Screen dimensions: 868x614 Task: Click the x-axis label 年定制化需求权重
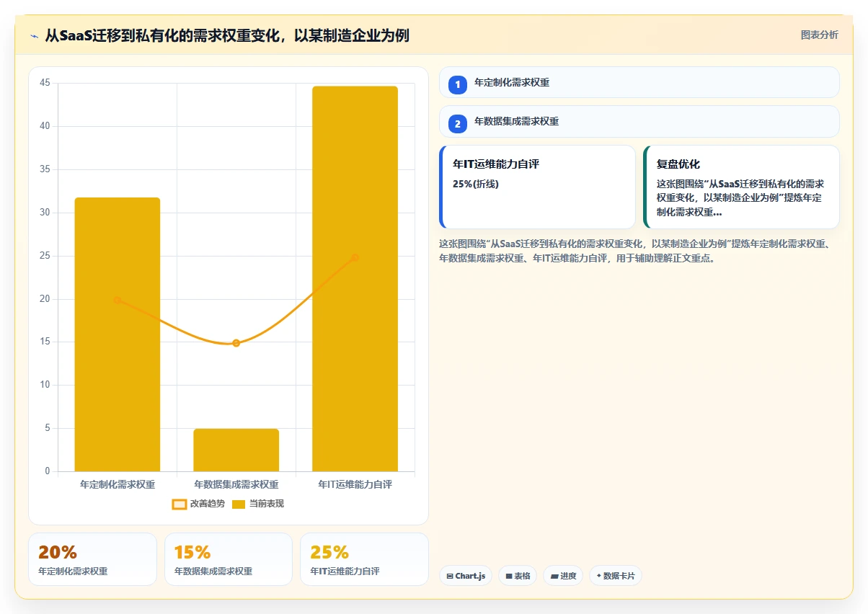coord(118,484)
